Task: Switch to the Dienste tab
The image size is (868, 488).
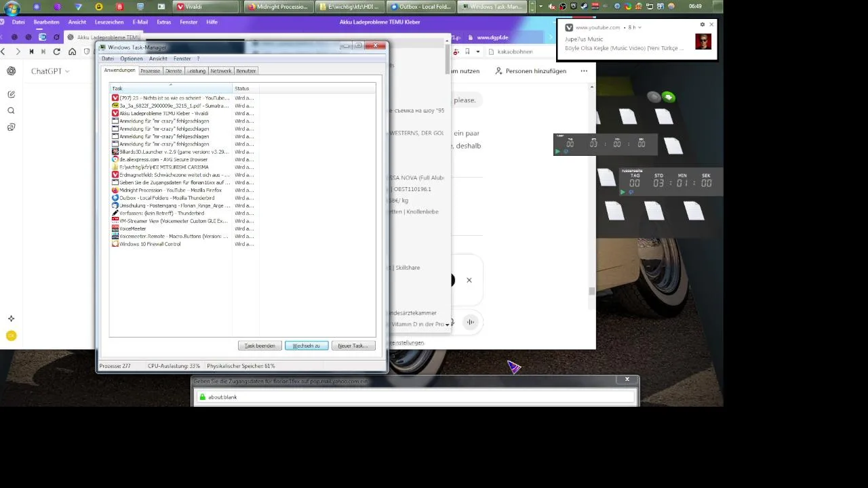Action: 174,70
